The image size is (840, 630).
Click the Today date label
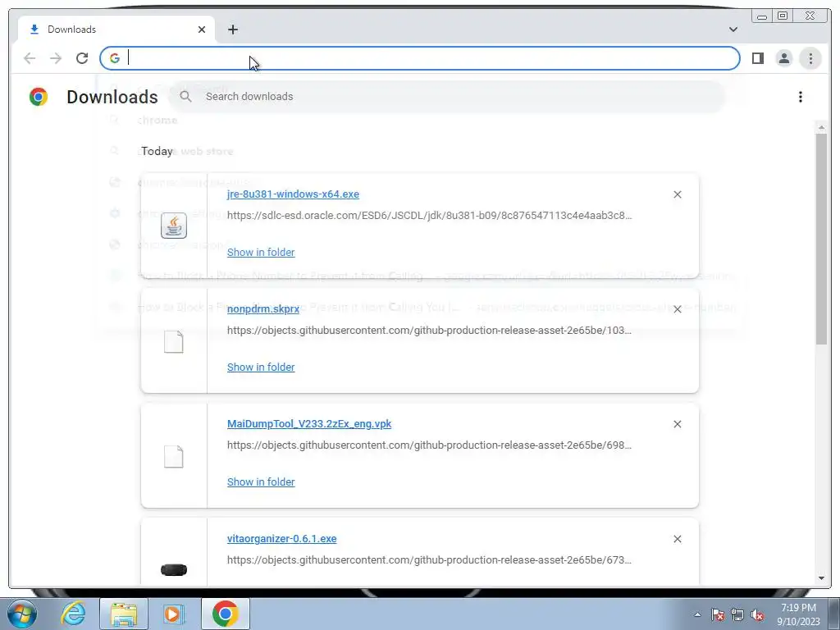click(157, 151)
